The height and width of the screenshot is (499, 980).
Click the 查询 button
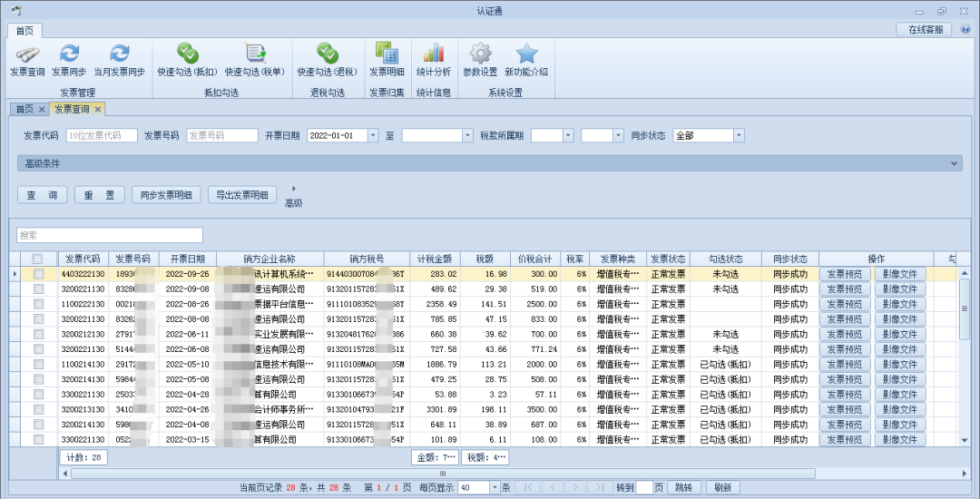coord(42,195)
